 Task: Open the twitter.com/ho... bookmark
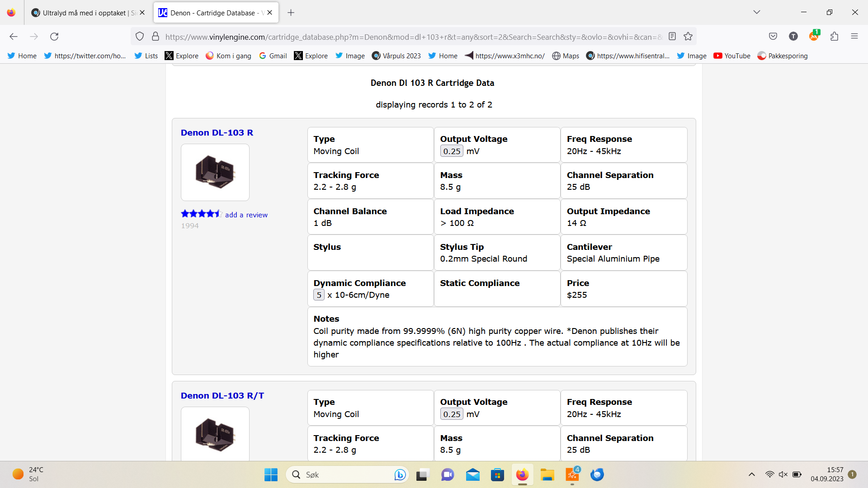point(85,56)
